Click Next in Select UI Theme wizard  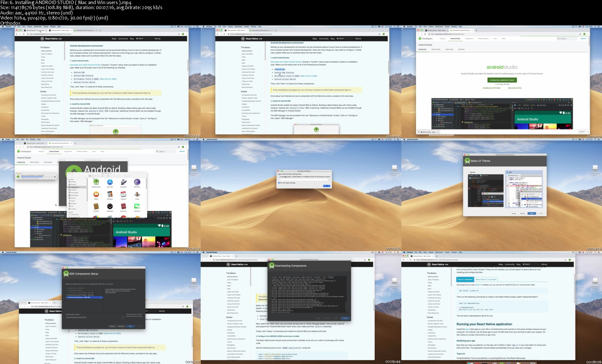click(532, 213)
